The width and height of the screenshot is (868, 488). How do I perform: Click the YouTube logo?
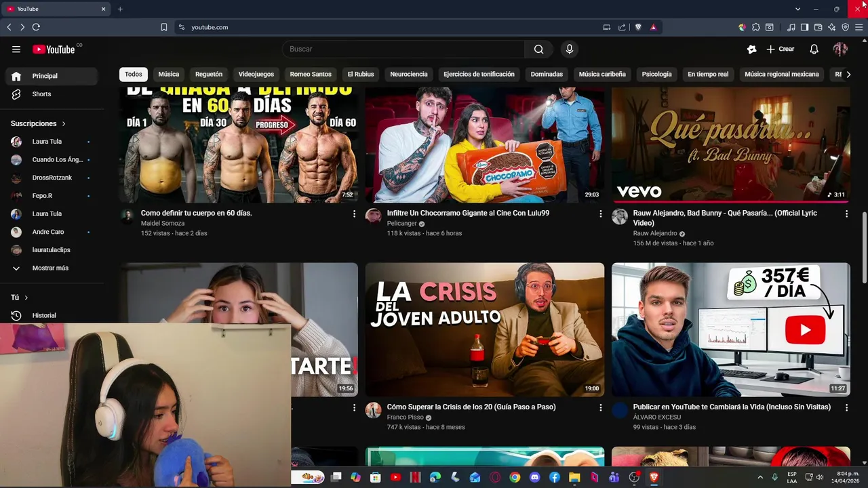54,49
